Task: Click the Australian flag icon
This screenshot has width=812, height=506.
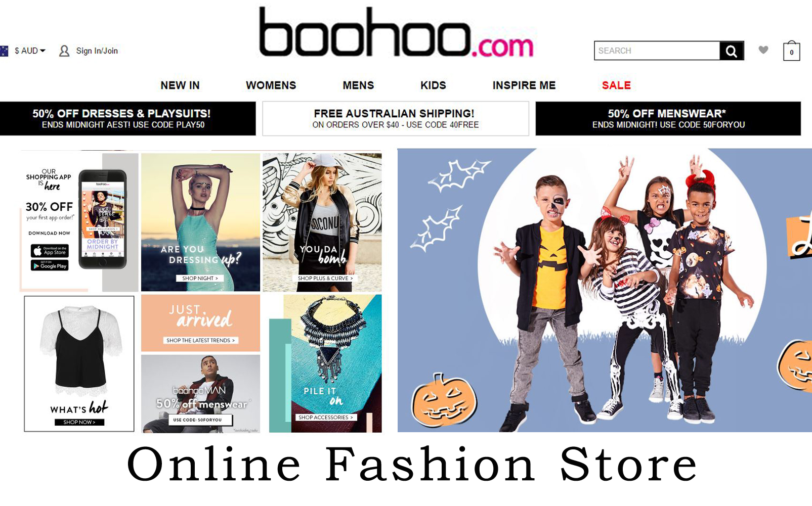Action: coord(4,51)
